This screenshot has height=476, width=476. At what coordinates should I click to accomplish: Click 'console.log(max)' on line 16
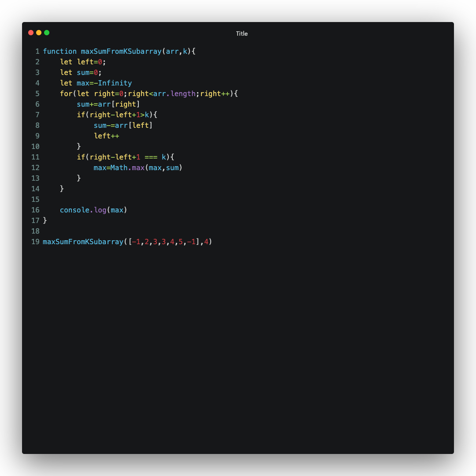pyautogui.click(x=93, y=210)
